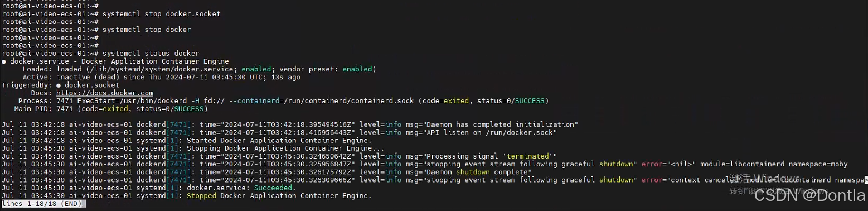Click the 'systemctl stop docker.socket' command line
868x211 pixels.
(111, 13)
